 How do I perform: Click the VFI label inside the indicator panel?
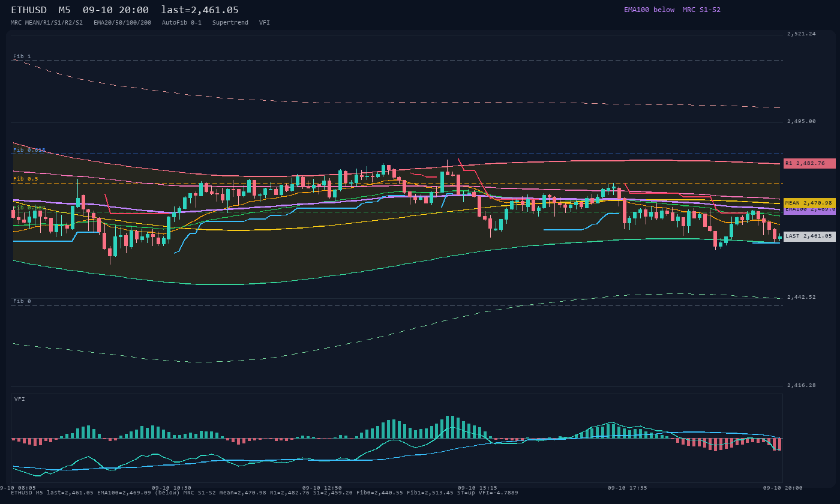click(20, 399)
